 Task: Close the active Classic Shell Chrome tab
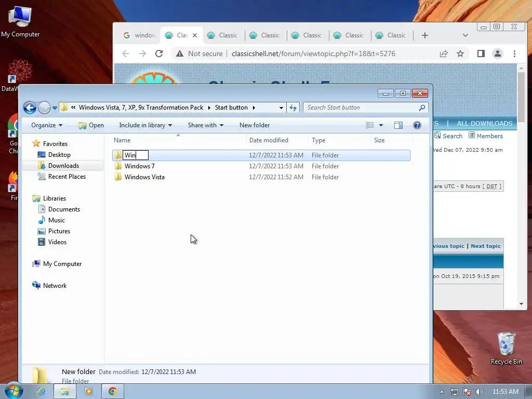click(195, 35)
